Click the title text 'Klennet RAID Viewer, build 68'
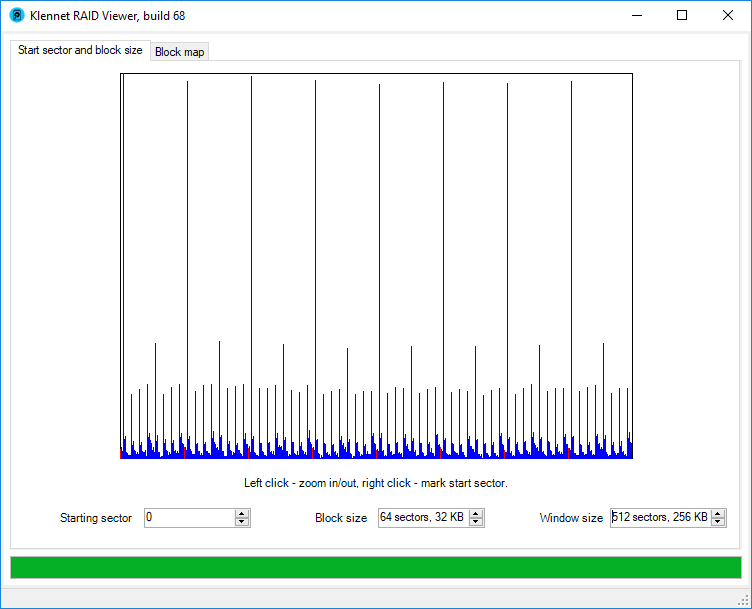The height and width of the screenshot is (609, 752). tap(107, 16)
